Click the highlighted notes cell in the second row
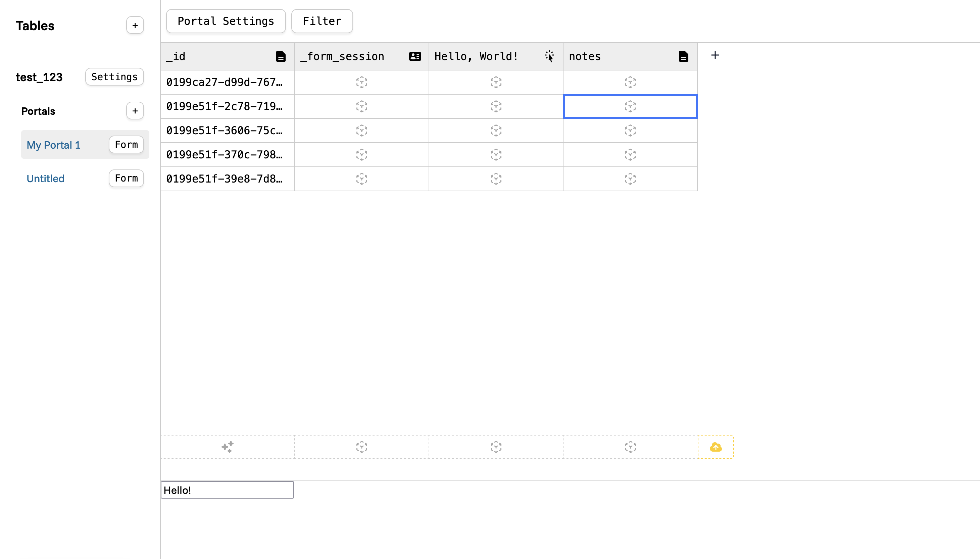The width and height of the screenshot is (980, 559). pyautogui.click(x=630, y=106)
